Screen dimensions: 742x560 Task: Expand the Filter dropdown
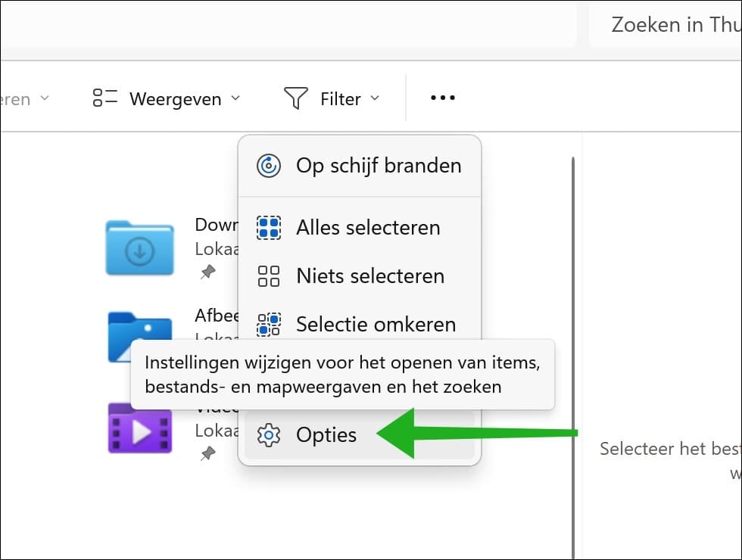(373, 98)
